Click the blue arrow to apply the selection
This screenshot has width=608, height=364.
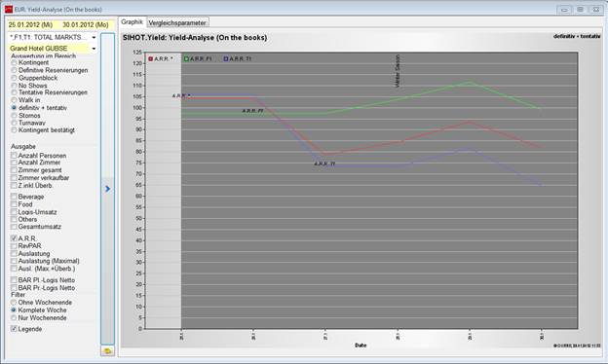107,189
